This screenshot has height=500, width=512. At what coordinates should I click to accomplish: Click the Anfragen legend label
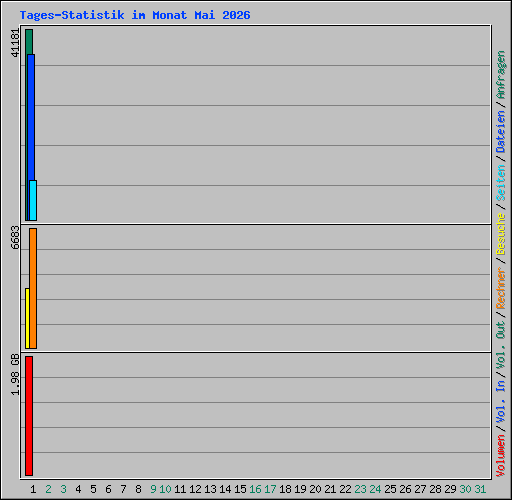501,75
